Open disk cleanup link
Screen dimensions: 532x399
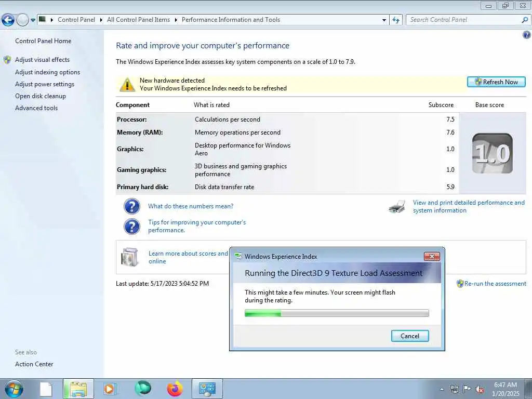41,96
